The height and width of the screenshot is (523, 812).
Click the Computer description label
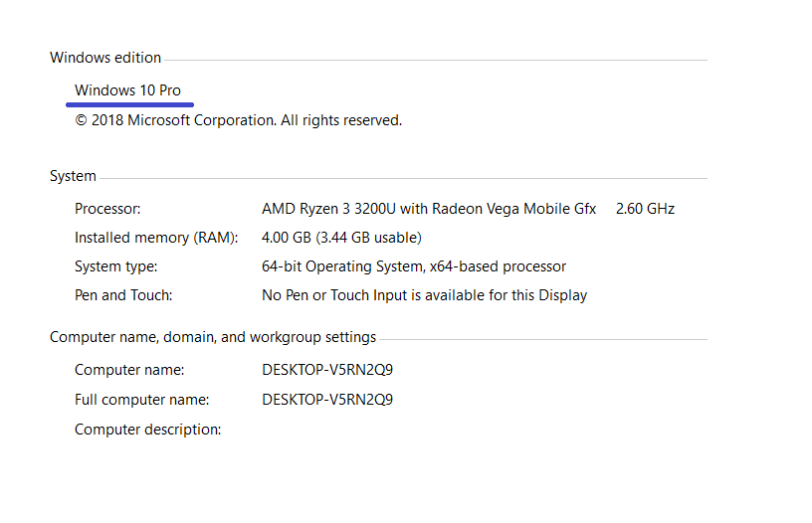(x=147, y=430)
